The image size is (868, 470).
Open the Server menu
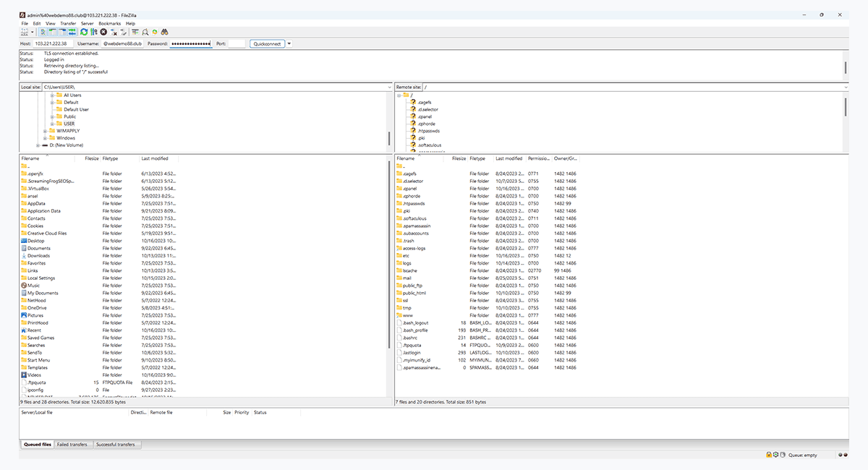[87, 23]
